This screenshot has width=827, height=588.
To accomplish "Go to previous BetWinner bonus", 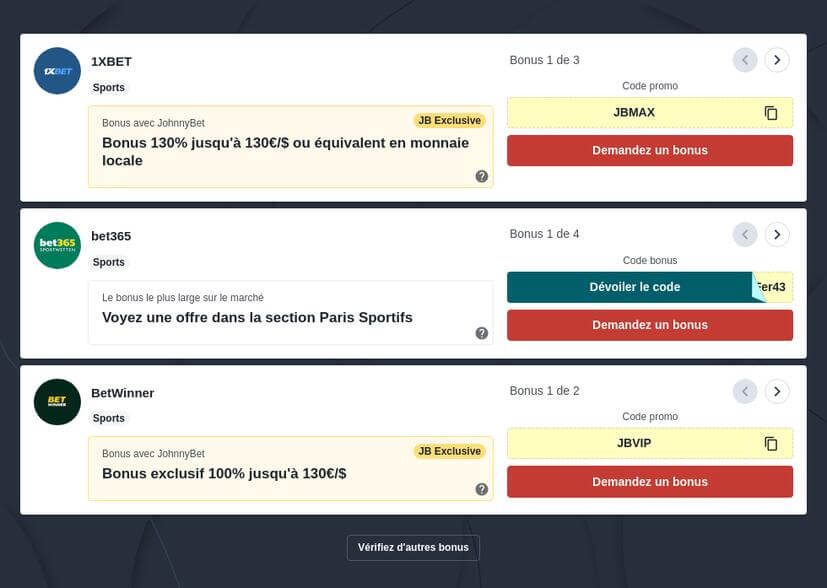I will 745,391.
